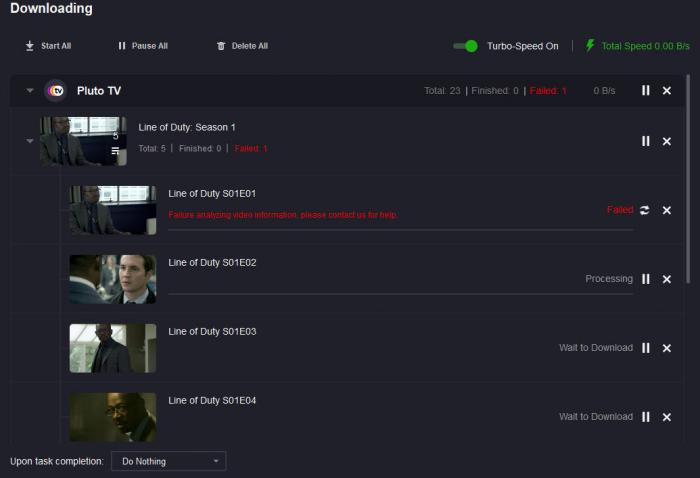
Task: Click the S01E02 episode thumbnail
Action: click(113, 279)
